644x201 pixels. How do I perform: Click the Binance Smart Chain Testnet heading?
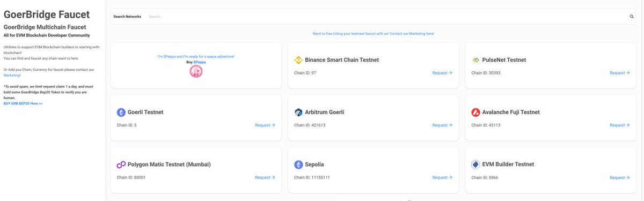click(x=342, y=60)
